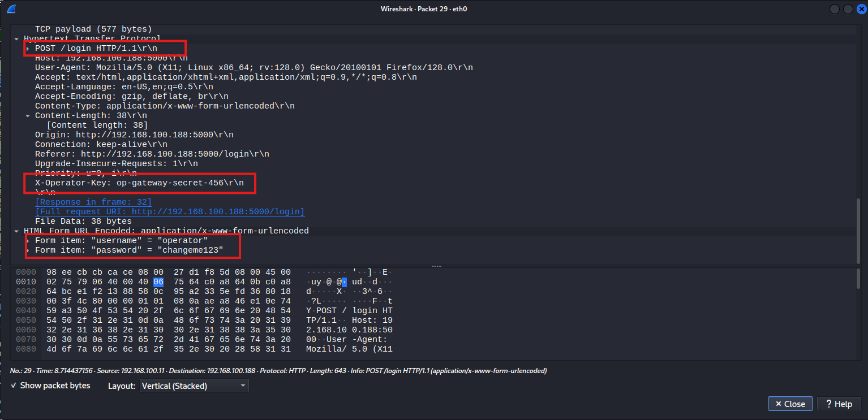Collapse the Content-Length: 38 field
This screenshot has width=868, height=420.
pyautogui.click(x=27, y=115)
